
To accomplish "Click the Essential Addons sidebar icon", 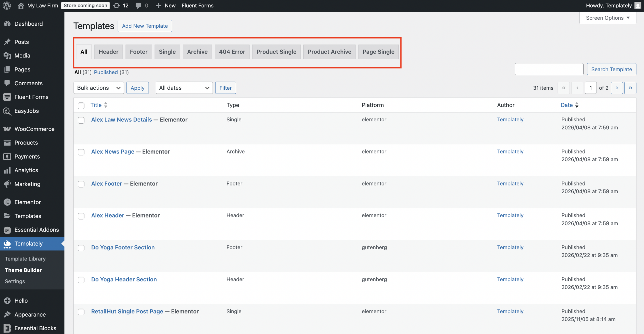I will (x=7, y=230).
